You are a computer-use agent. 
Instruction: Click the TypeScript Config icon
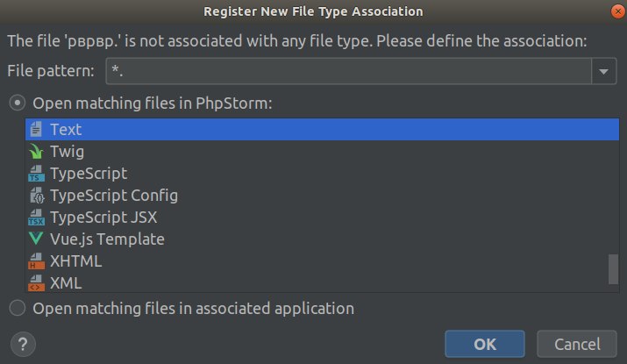click(37, 196)
